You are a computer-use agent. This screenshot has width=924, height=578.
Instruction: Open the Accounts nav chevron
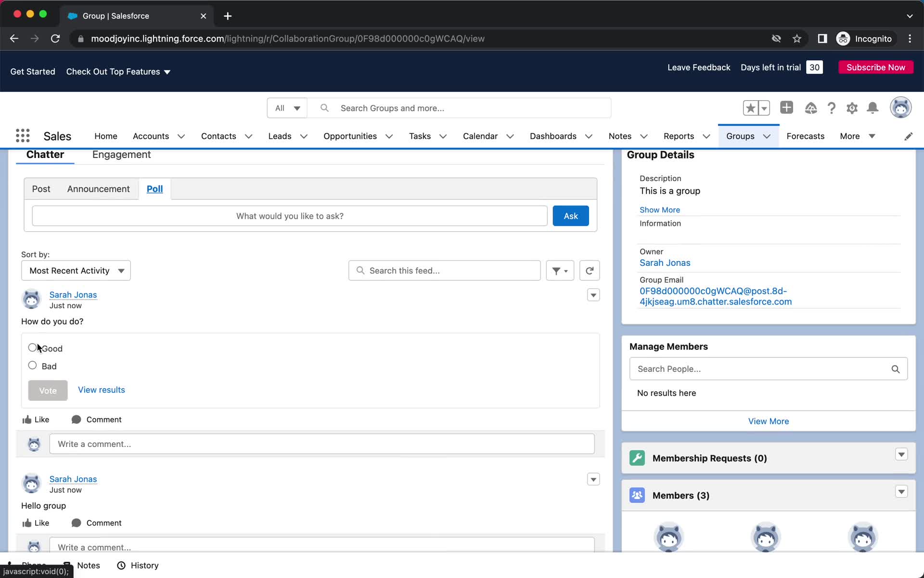point(181,136)
